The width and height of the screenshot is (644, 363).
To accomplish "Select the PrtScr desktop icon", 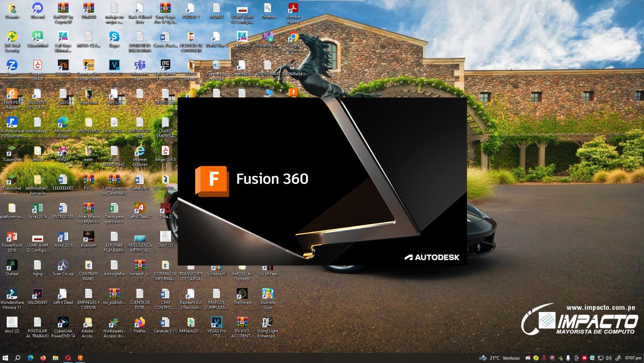I will pos(63,154).
